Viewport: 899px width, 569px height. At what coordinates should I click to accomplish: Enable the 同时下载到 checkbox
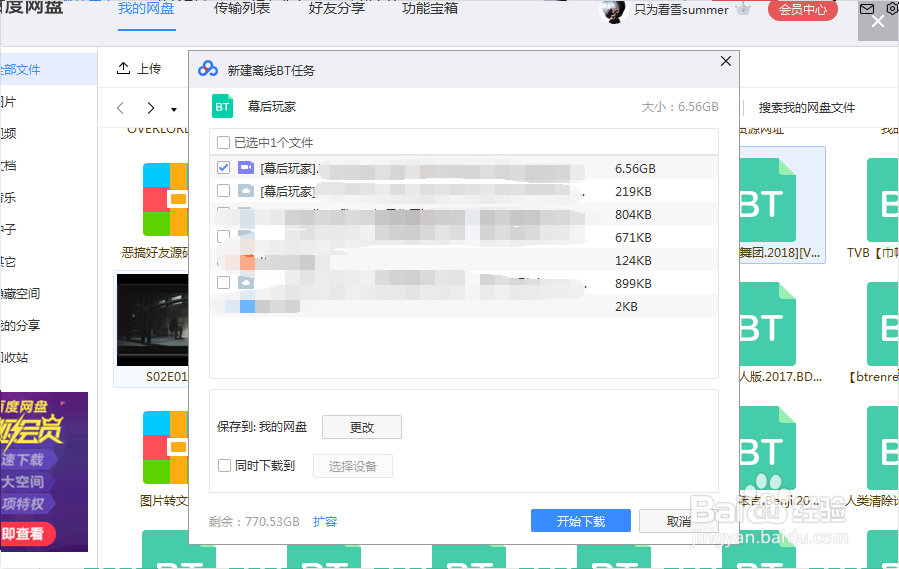click(224, 465)
